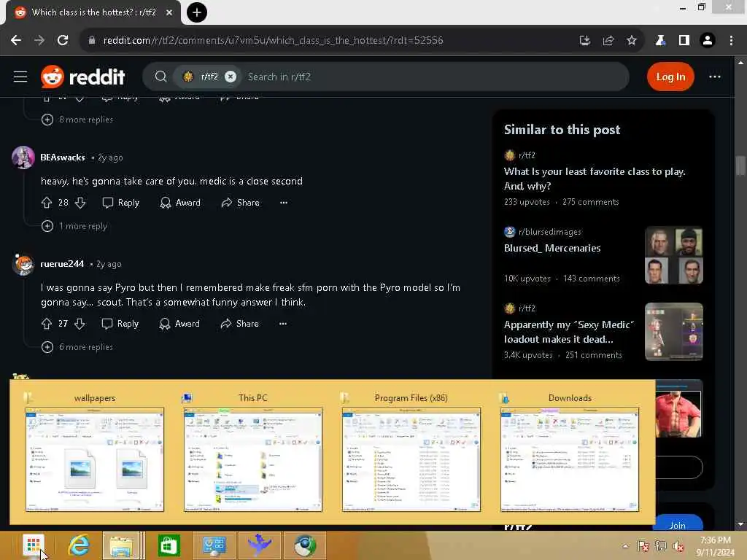Open the Windows Store taskbar icon
This screenshot has height=560, width=747.
tap(169, 545)
